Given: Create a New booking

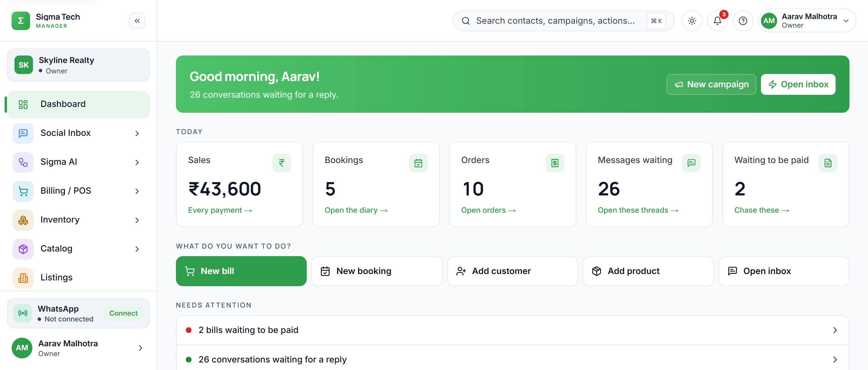Looking at the screenshot, I should click(377, 271).
